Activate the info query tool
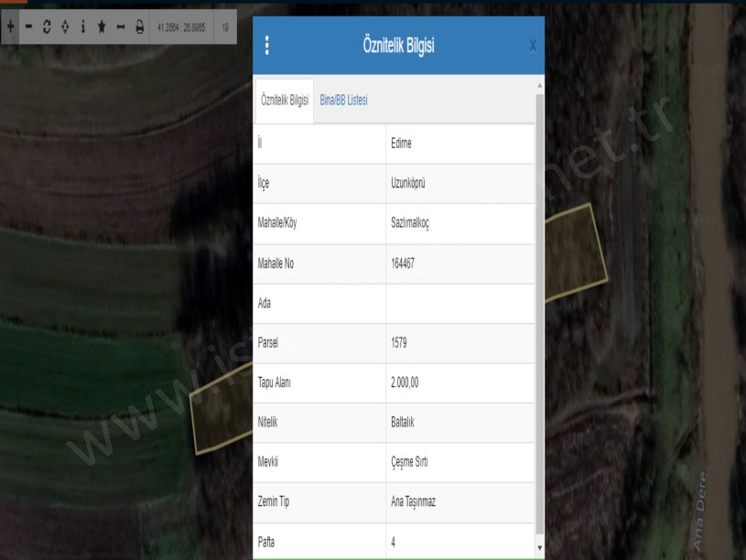The width and height of the screenshot is (746, 560). (x=83, y=27)
